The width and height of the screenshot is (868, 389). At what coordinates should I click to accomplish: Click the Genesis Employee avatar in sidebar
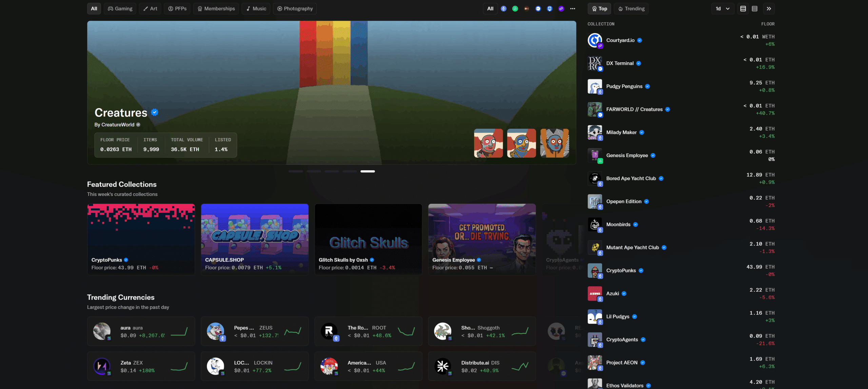pos(595,156)
